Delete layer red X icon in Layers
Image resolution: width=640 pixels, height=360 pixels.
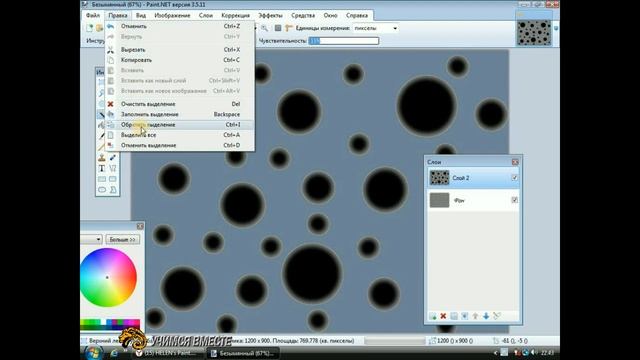pyautogui.click(x=443, y=316)
